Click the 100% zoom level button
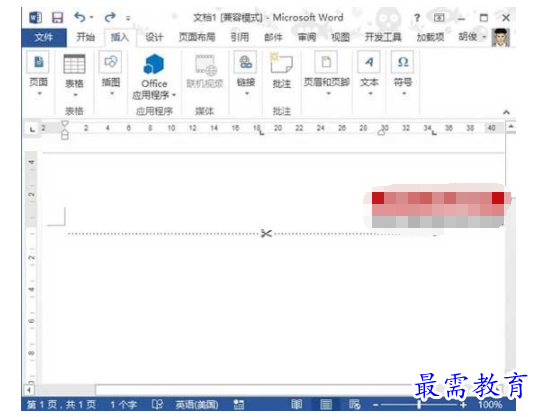 [490, 405]
